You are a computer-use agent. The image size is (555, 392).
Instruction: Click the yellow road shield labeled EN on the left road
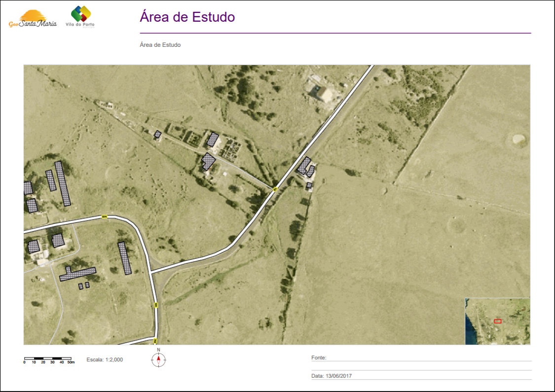(x=106, y=216)
